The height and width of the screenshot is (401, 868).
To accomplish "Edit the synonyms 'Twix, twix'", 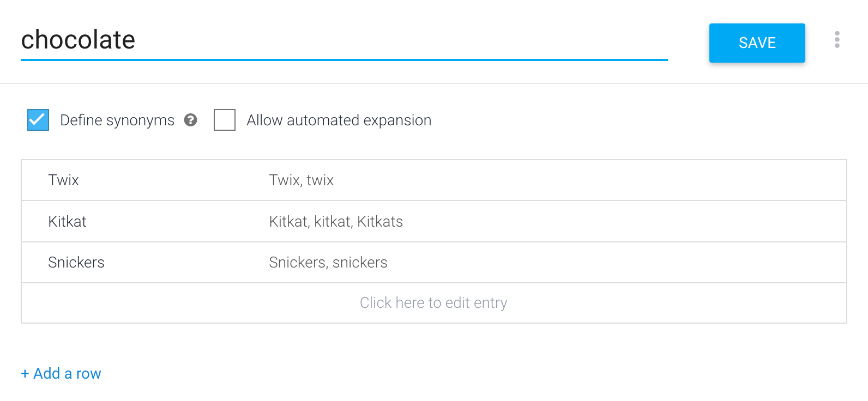I will coord(302,180).
